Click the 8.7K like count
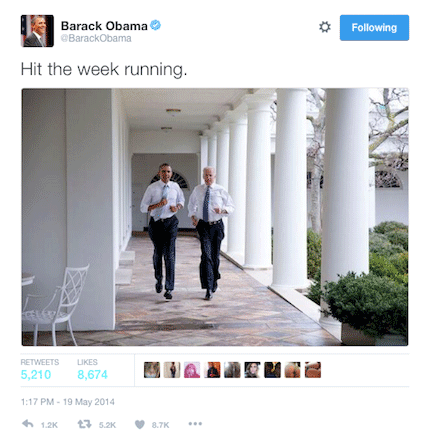This screenshot has height=440, width=427. 160,425
